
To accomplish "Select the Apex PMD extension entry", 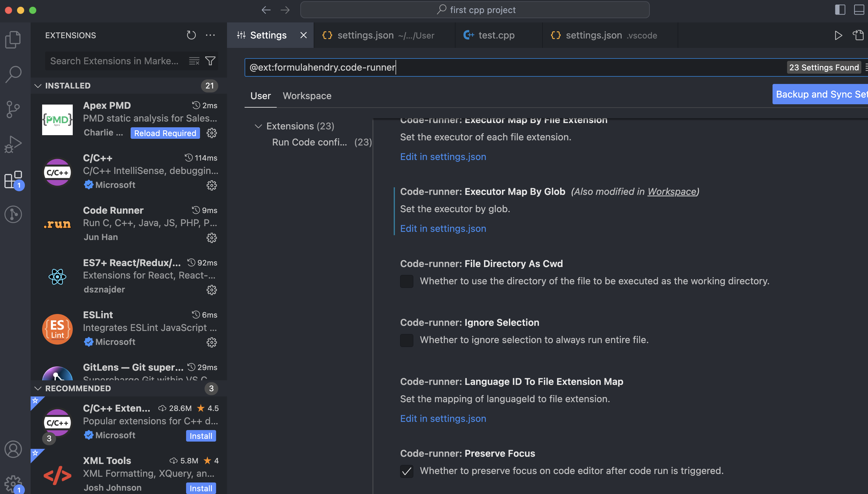I will coord(129,119).
